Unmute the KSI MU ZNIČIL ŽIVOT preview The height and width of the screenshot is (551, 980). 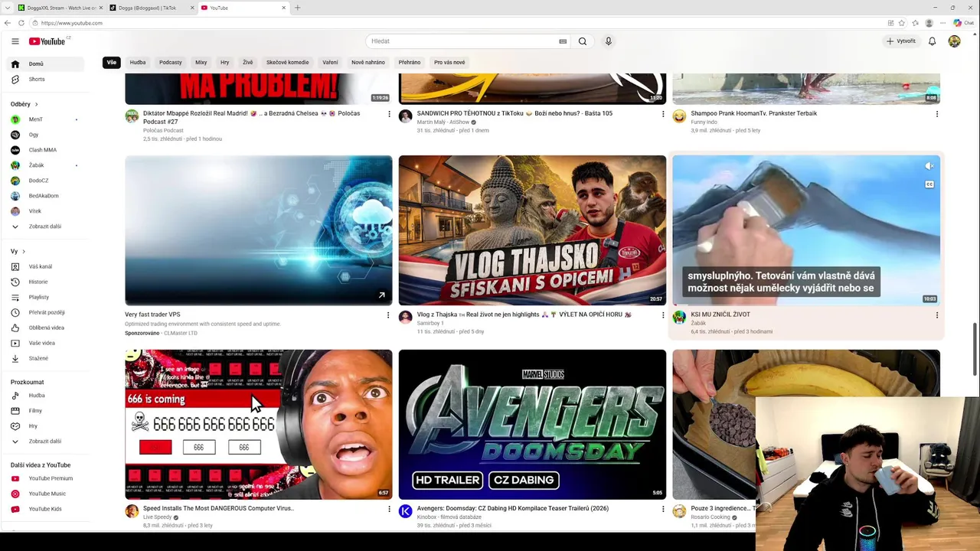pyautogui.click(x=929, y=166)
